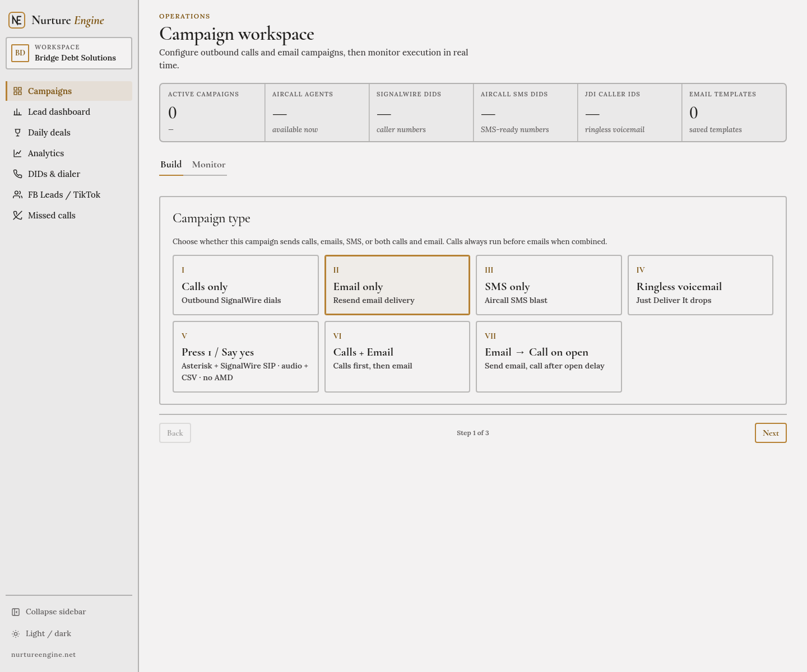
Task: Go to DIDs & dialer page
Action: (x=69, y=174)
